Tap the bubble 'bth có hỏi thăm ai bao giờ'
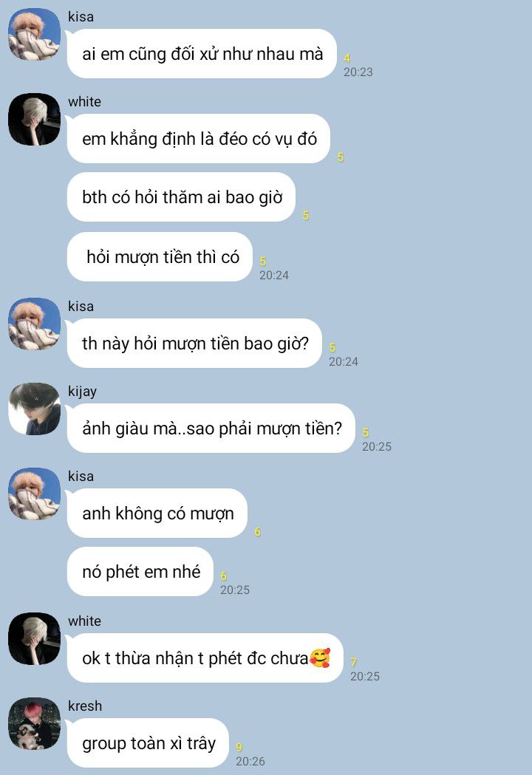The height and width of the screenshot is (775, 532). tap(181, 197)
